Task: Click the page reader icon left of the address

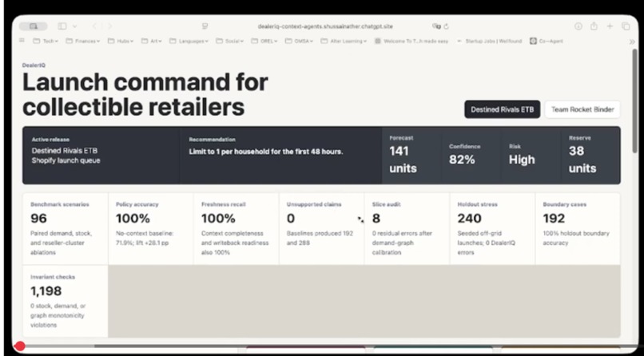Action: [205, 26]
